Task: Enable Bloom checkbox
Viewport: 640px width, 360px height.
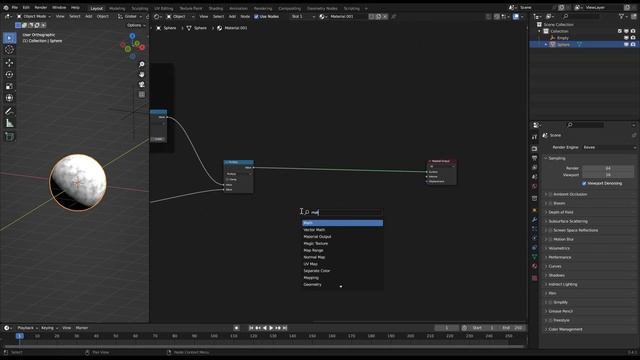Action: click(550, 203)
